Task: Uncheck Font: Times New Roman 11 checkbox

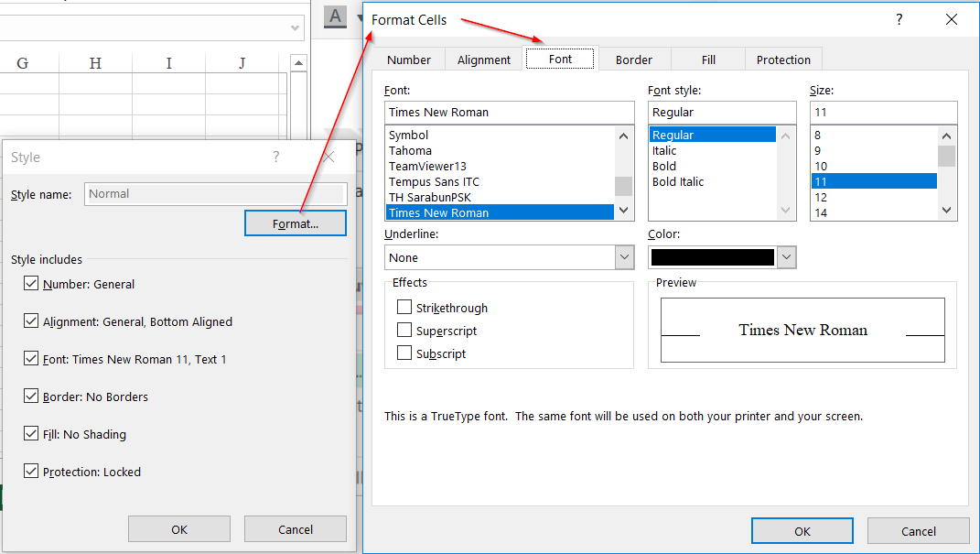Action: [x=30, y=358]
